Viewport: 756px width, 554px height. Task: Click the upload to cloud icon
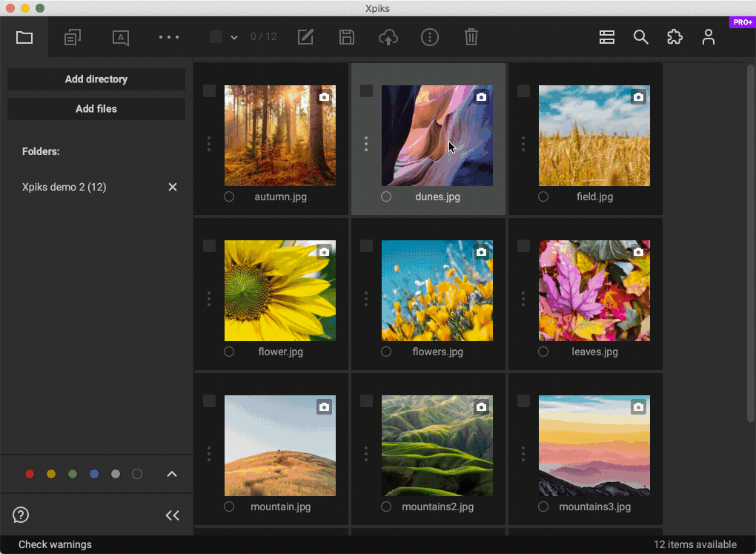pos(388,37)
